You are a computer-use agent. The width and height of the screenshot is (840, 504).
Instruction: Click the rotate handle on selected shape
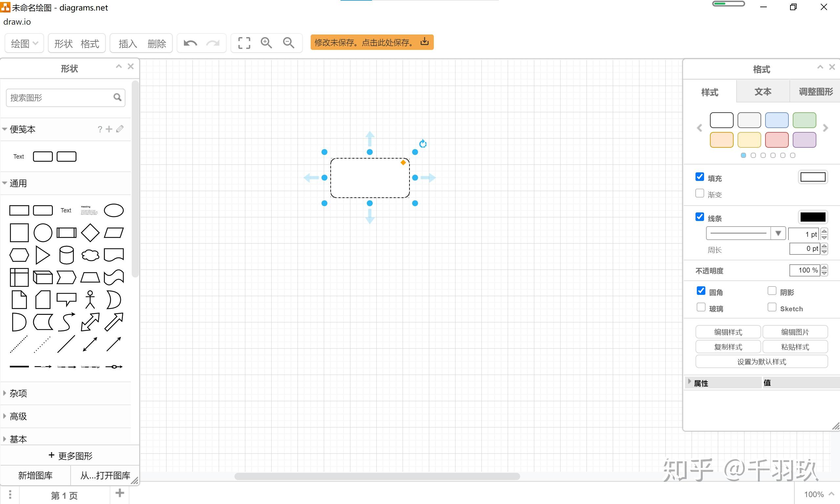point(423,144)
